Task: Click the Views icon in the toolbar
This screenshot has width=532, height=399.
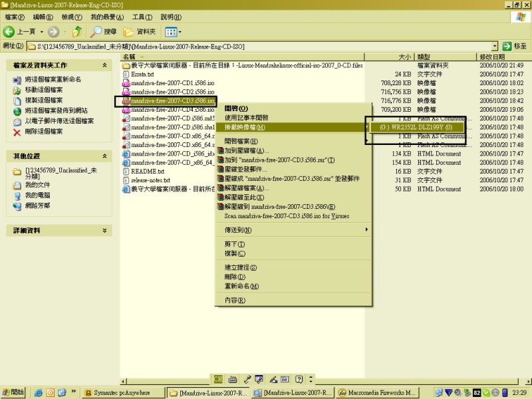Action: tap(171, 32)
